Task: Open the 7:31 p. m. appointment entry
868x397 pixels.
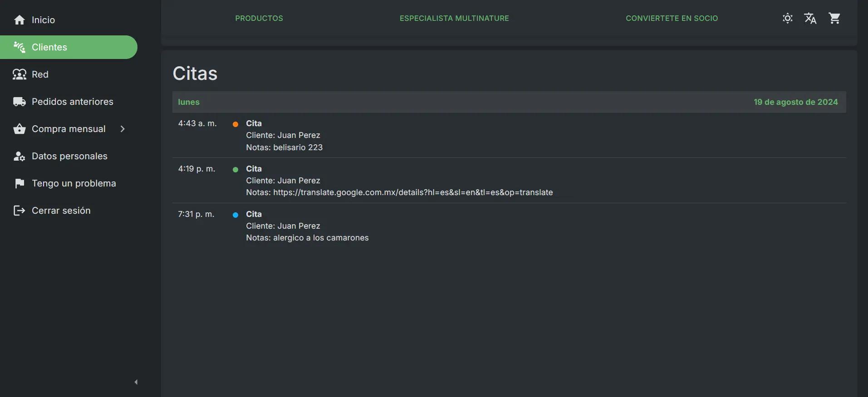Action: (307, 225)
